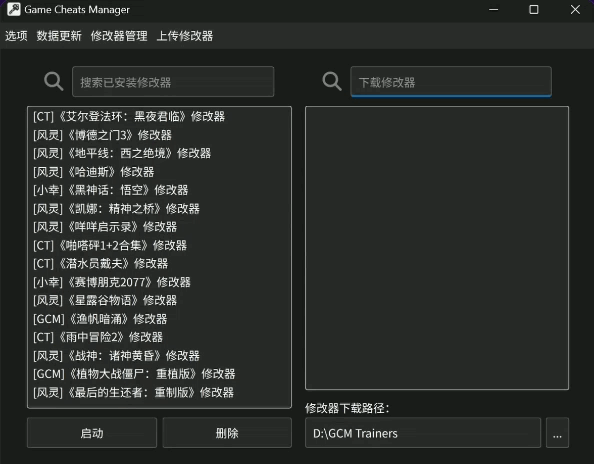
Task: Select 《渔帆暗涌》修改器 entry
Action: coord(159,319)
